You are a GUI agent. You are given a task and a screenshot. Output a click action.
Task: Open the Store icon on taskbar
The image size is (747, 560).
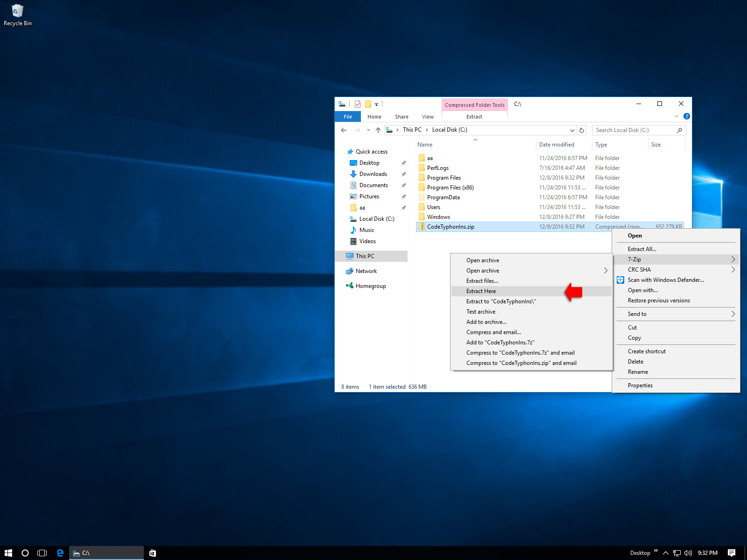[153, 553]
